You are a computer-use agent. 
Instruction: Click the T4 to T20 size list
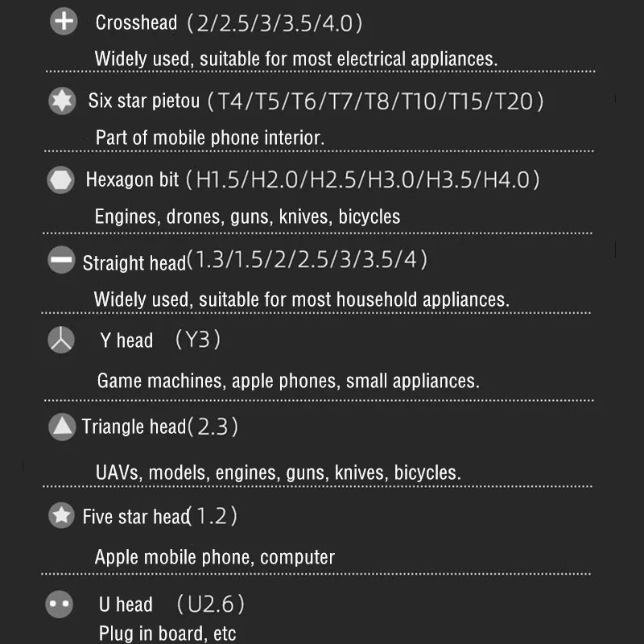[x=375, y=101]
